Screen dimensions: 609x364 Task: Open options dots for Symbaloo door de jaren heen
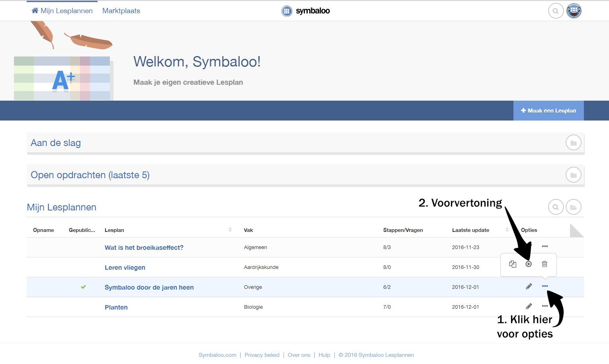545,286
